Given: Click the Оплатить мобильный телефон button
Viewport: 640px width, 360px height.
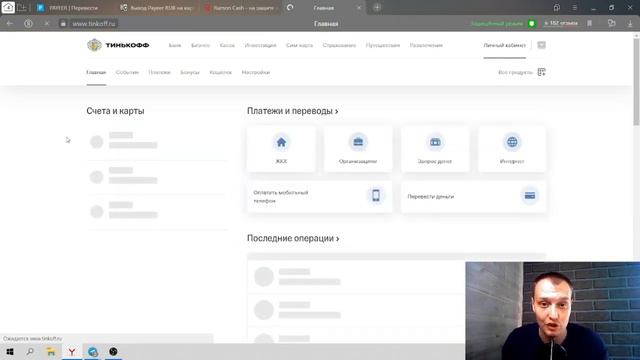Looking at the screenshot, I should (319, 196).
